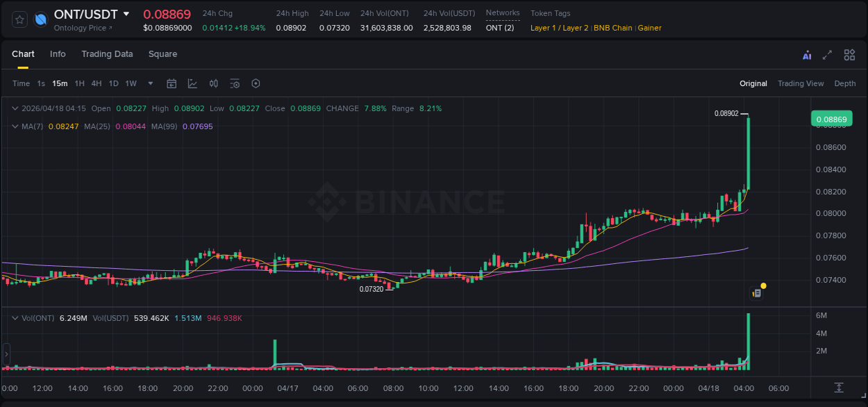Open the indicator settings icon

pos(235,83)
